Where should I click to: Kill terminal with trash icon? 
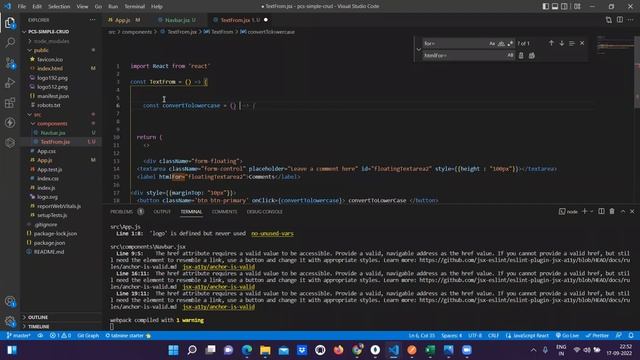pos(612,211)
